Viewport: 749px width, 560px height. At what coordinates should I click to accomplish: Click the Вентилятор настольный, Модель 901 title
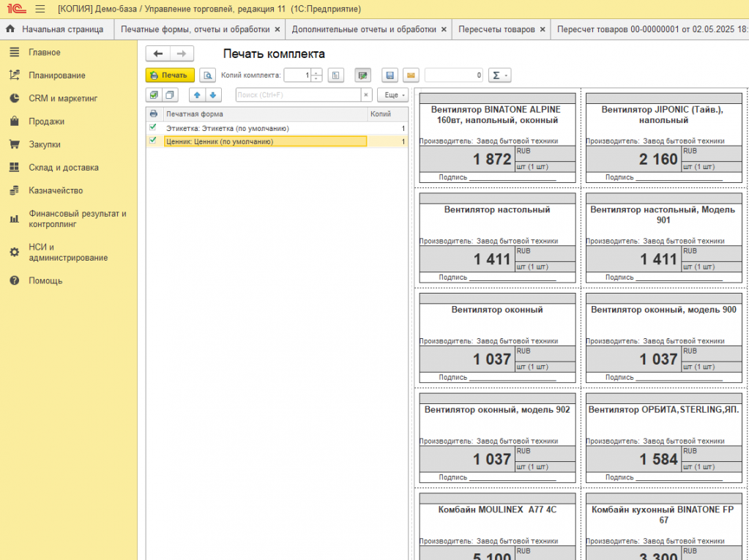pos(663,214)
